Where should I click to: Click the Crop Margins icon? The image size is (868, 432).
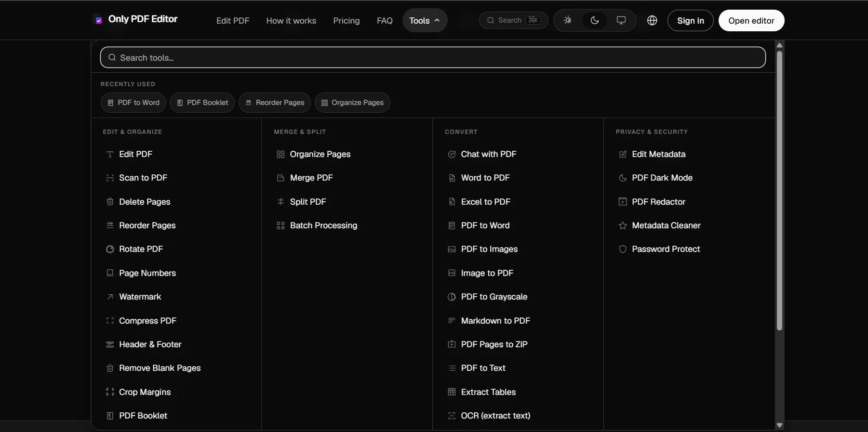pos(110,392)
